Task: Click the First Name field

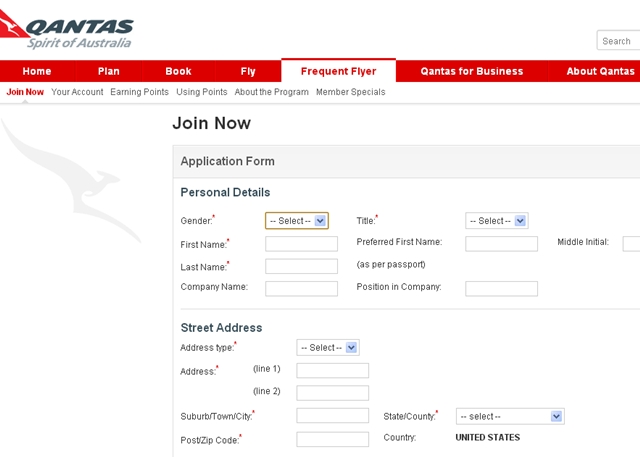Action: click(x=301, y=244)
